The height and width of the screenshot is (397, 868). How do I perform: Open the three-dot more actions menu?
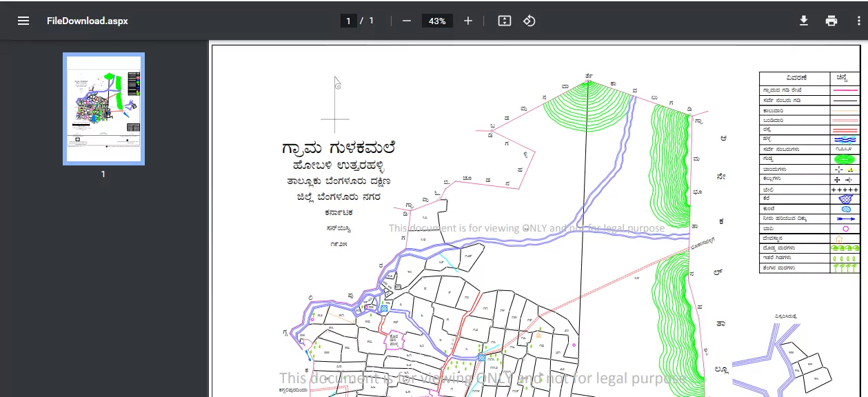point(859,21)
